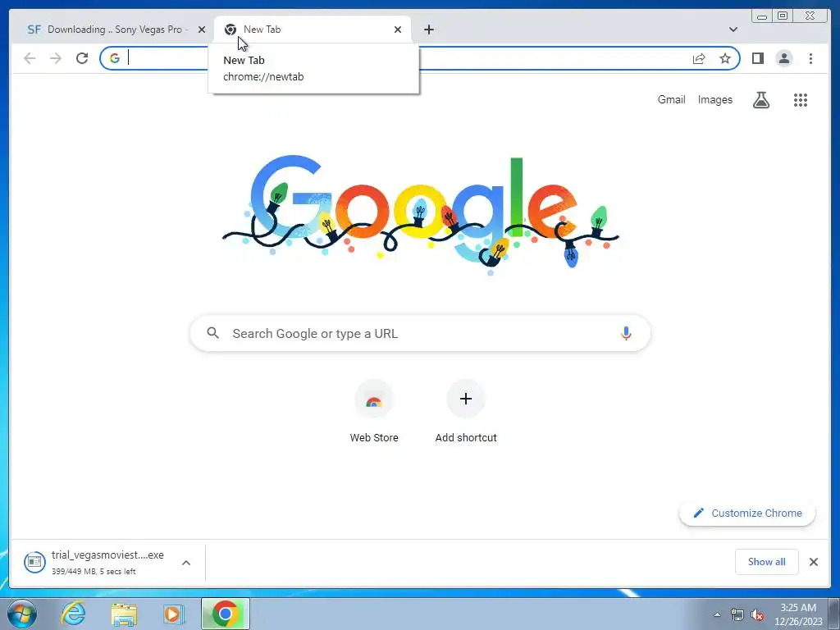Open tab search dropdown arrow
The image size is (840, 630).
[x=733, y=30]
